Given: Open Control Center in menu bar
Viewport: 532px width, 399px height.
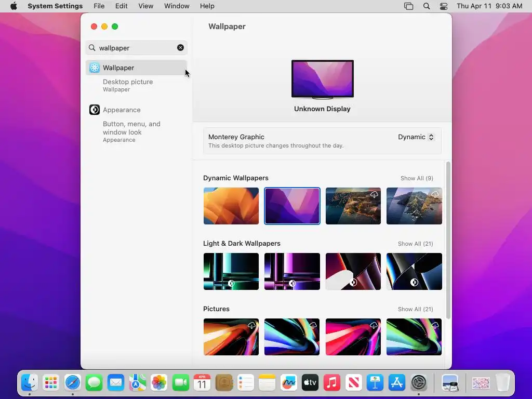Looking at the screenshot, I should click(x=444, y=6).
